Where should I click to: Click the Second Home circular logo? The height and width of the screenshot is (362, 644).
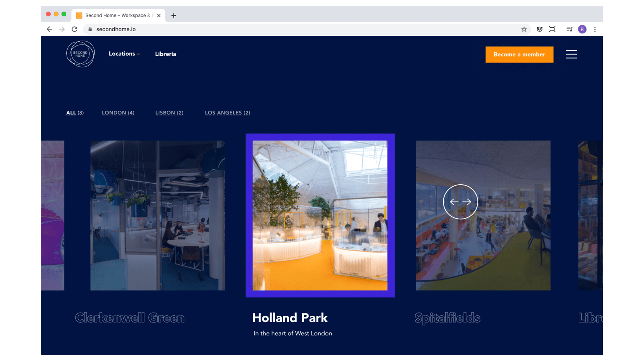tap(80, 54)
